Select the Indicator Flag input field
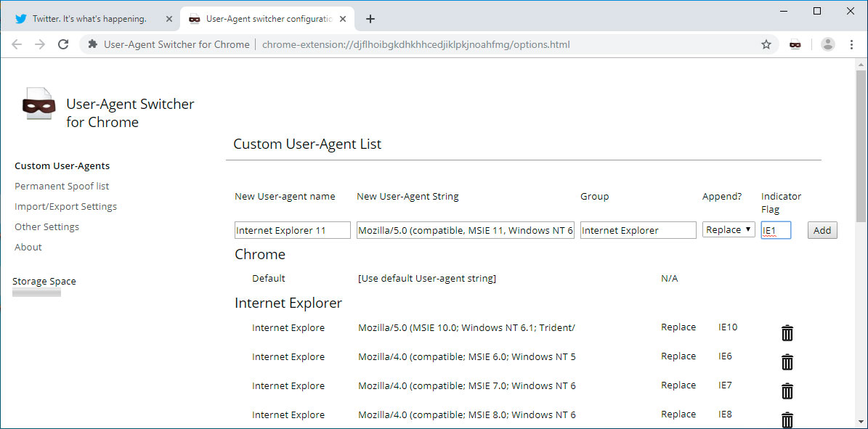868x429 pixels. click(776, 230)
